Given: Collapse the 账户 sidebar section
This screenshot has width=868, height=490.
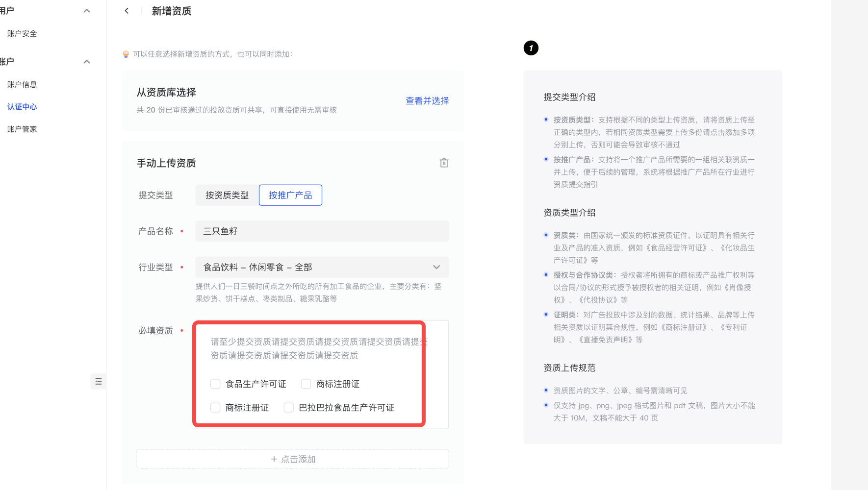Looking at the screenshot, I should (x=87, y=62).
